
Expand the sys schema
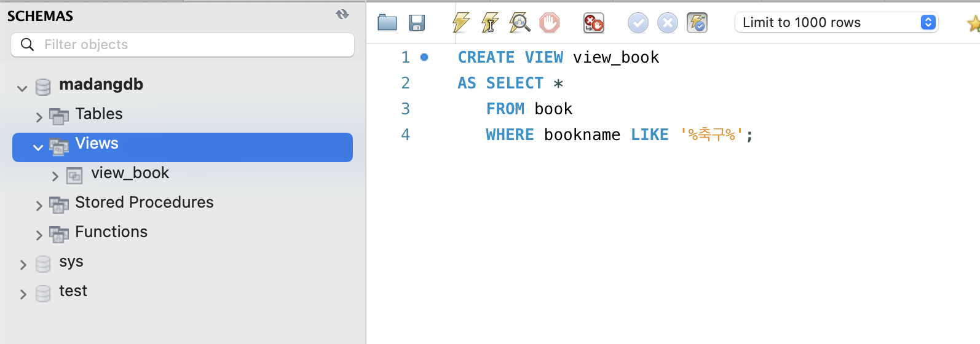click(23, 265)
